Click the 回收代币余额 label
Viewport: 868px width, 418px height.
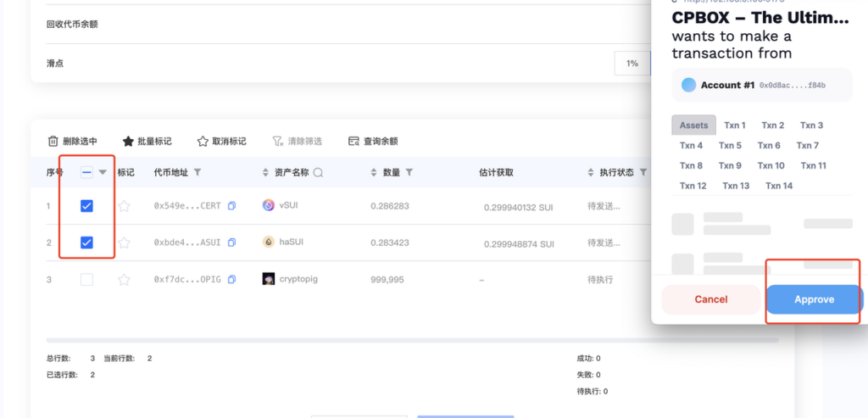coord(72,25)
